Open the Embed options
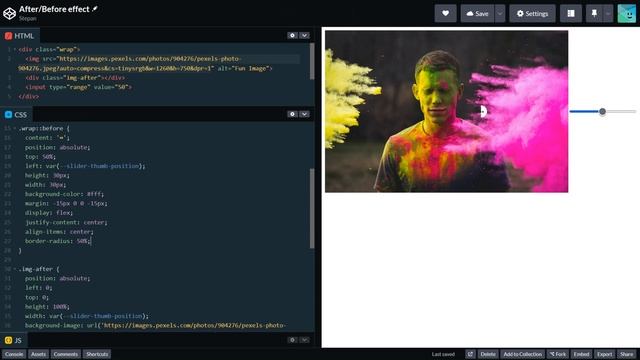Viewport: 640px width, 360px height. (x=581, y=354)
